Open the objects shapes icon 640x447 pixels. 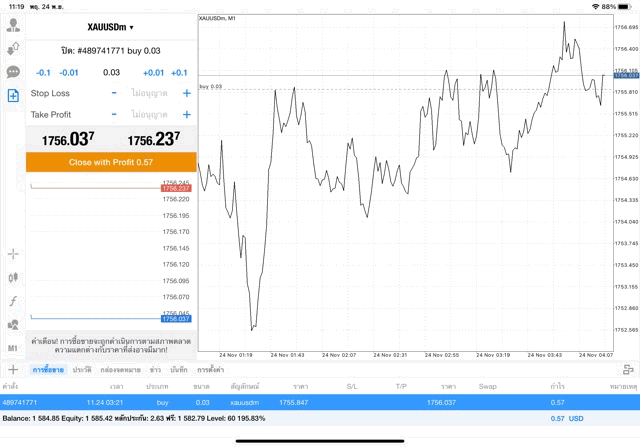point(13,325)
